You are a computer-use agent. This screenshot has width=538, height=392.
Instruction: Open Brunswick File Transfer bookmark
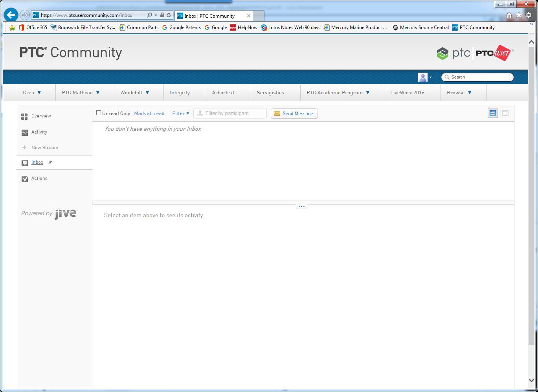pos(83,27)
